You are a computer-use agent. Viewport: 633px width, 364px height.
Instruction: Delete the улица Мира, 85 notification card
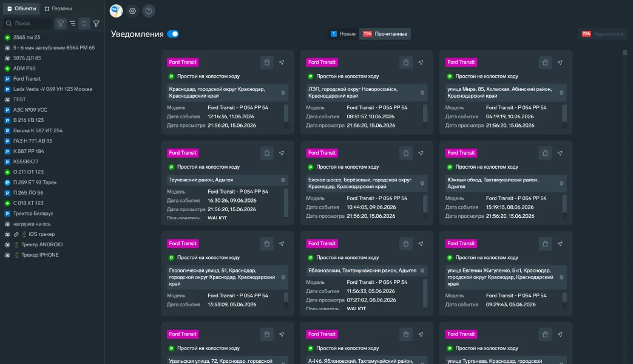coord(545,62)
